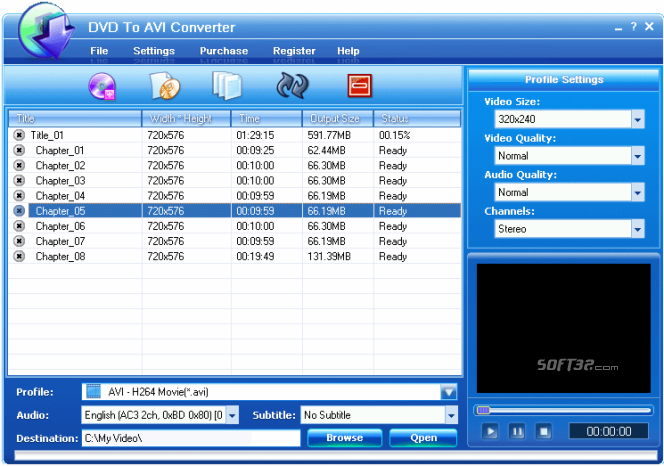This screenshot has height=466, width=664.
Task: Open the File menu
Action: 99,51
